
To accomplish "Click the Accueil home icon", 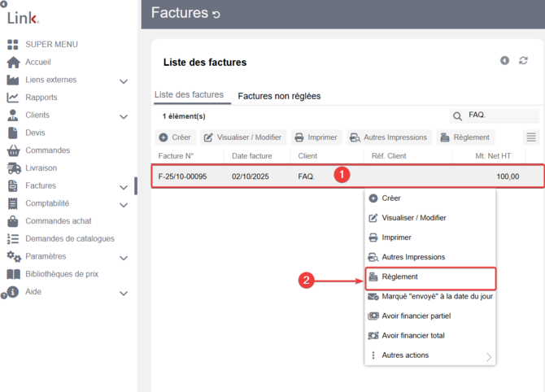I will (13, 62).
